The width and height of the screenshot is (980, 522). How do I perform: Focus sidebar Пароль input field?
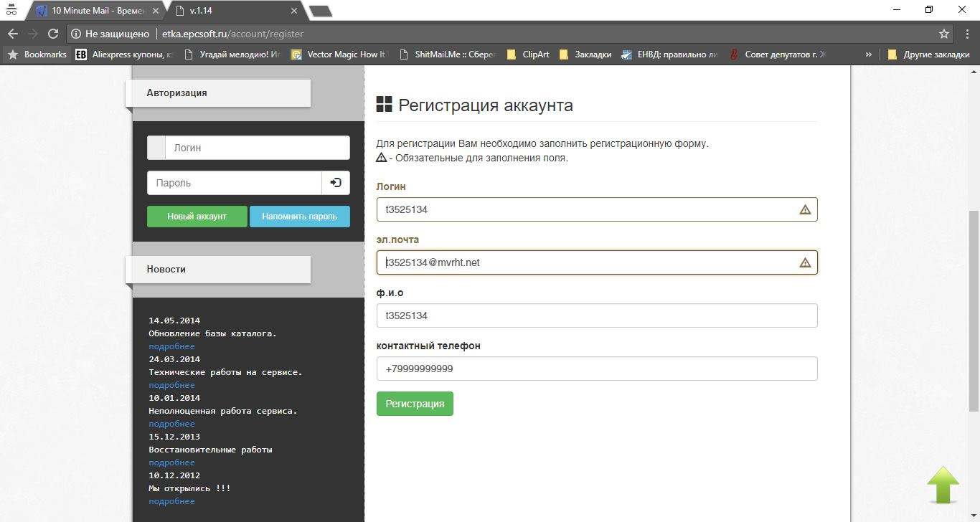235,183
